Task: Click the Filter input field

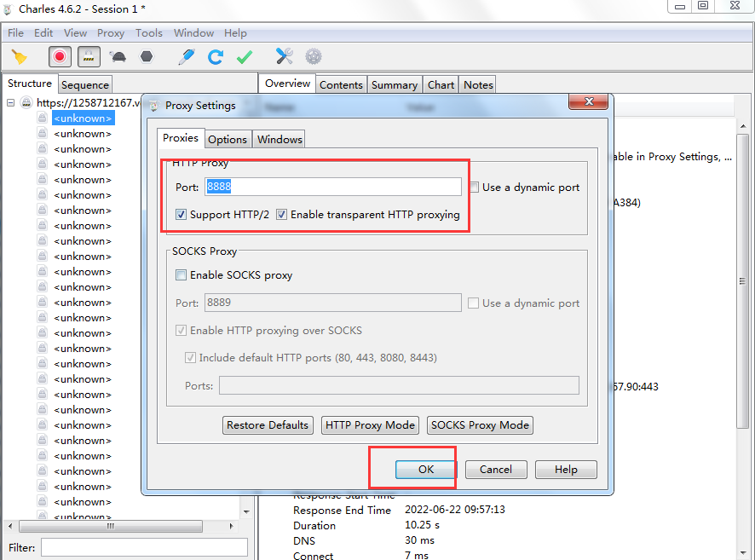Action: click(144, 548)
